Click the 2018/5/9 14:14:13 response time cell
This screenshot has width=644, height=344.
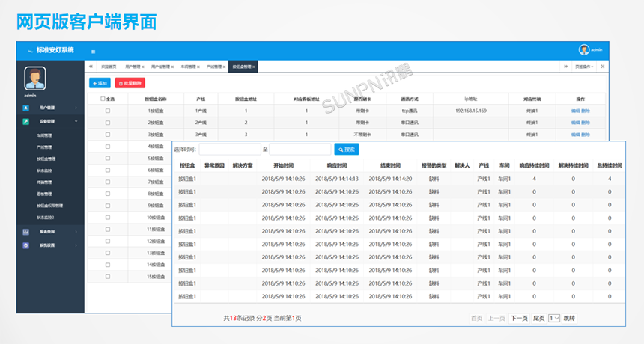pyautogui.click(x=337, y=179)
